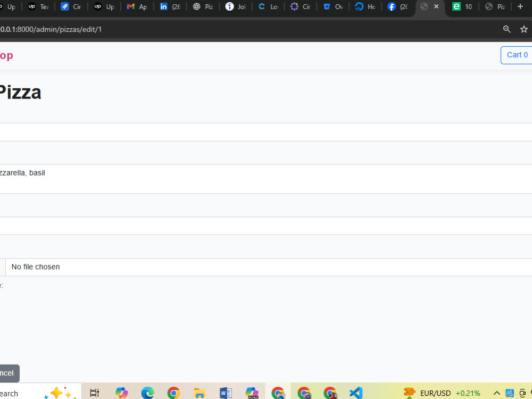This screenshot has width=532, height=399.
Task: Open a new browser tab with plus
Action: pyautogui.click(x=520, y=6)
